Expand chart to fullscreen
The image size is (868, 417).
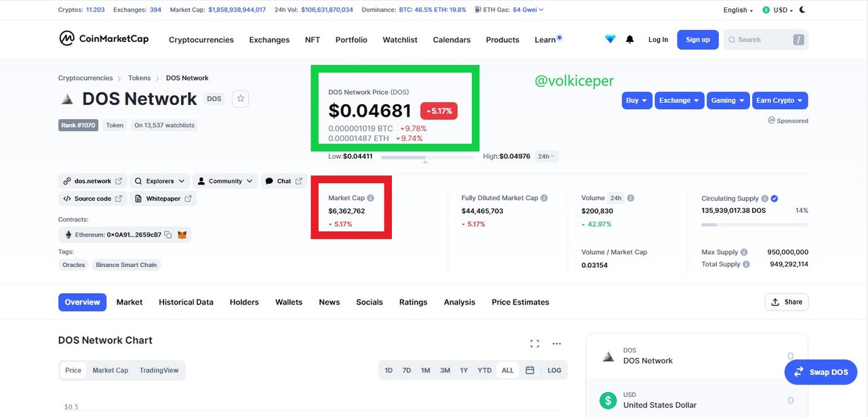pyautogui.click(x=534, y=344)
